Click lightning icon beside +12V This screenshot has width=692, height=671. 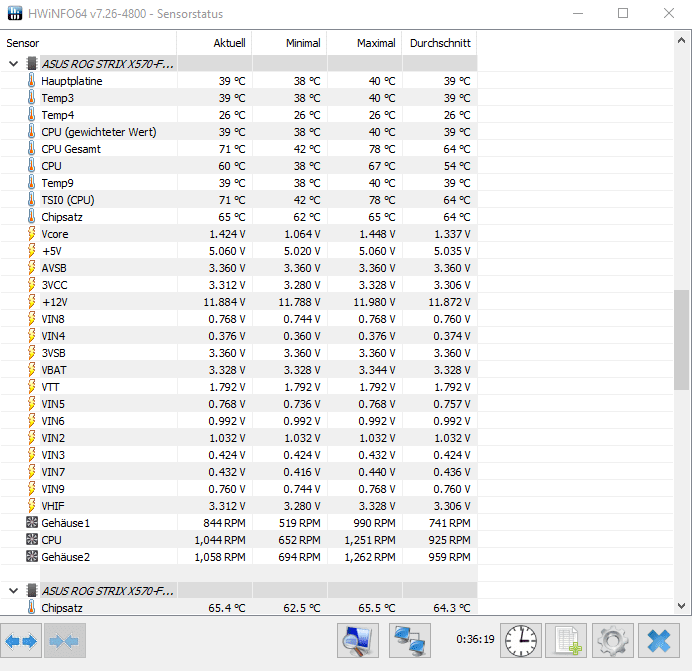pyautogui.click(x=32, y=302)
